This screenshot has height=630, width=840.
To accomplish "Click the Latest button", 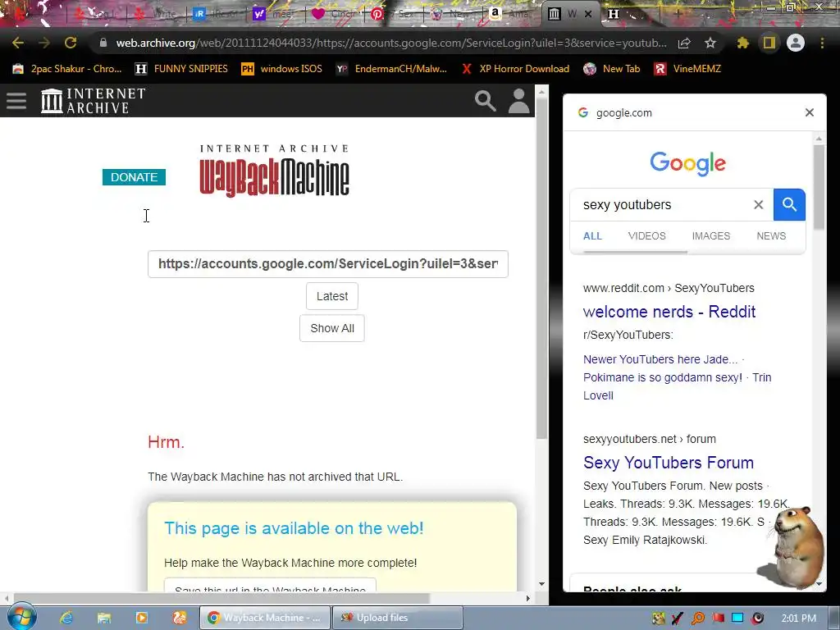I will tap(332, 296).
